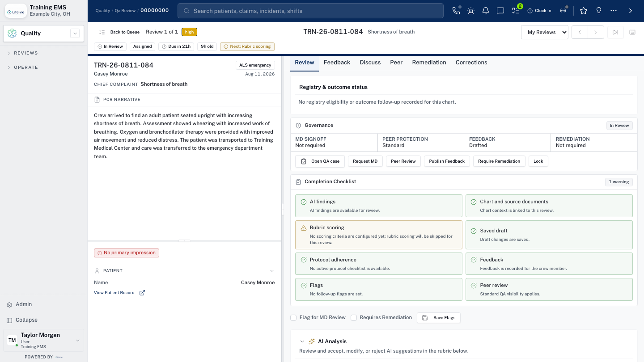Image resolution: width=644 pixels, height=362 pixels.
Task: Open the My Reviews dropdown
Action: click(545, 32)
